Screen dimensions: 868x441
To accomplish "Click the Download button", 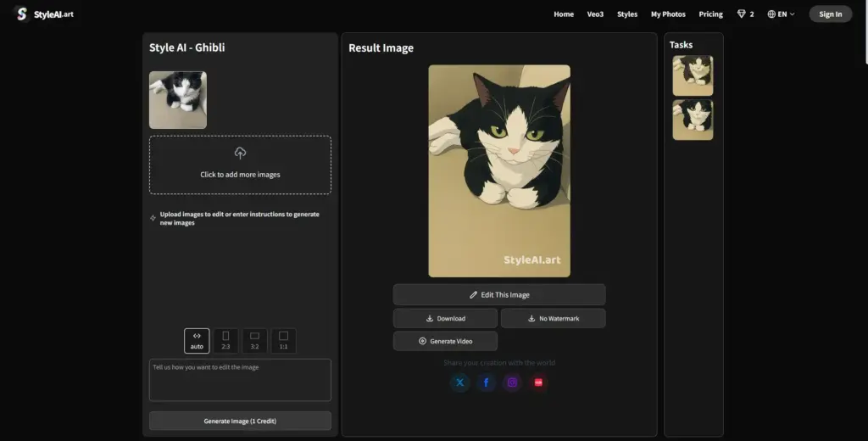I will 445,319.
